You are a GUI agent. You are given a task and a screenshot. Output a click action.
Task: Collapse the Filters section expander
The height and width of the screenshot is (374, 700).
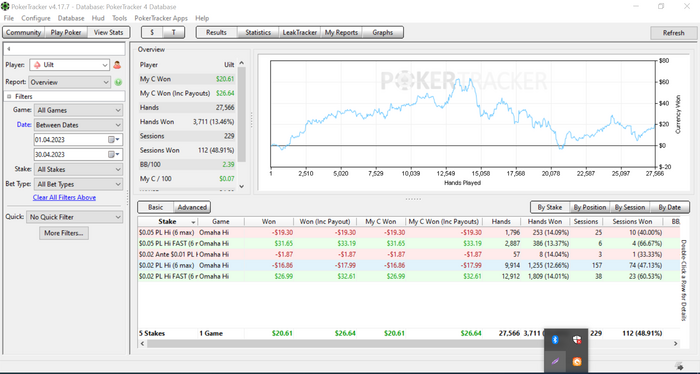(x=9, y=96)
